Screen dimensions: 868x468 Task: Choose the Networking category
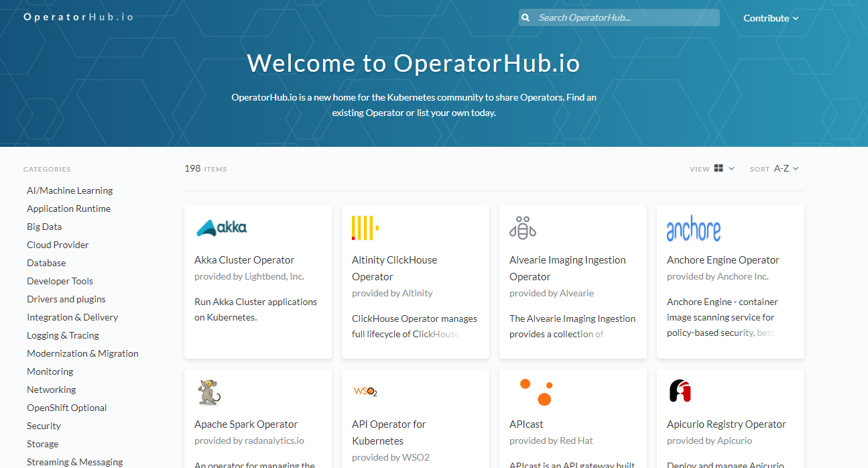52,390
